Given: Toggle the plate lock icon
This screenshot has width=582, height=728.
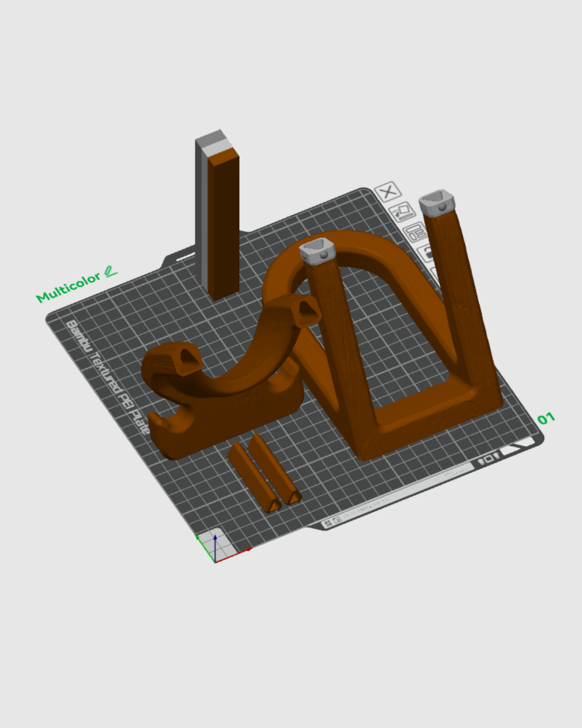Looking at the screenshot, I should pos(426,252).
